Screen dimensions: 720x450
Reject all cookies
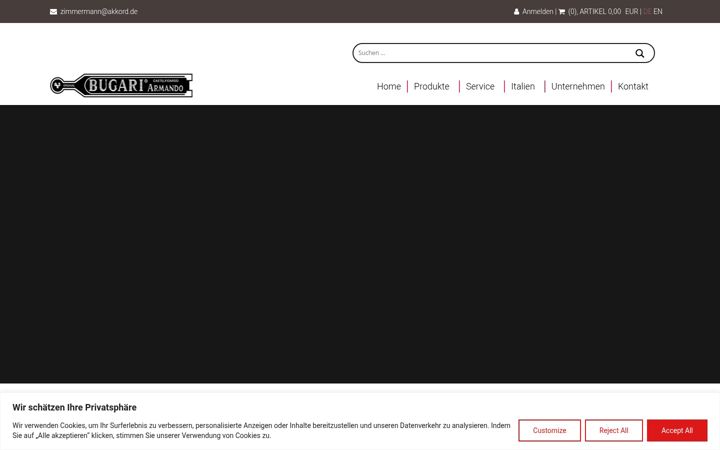[613, 430]
